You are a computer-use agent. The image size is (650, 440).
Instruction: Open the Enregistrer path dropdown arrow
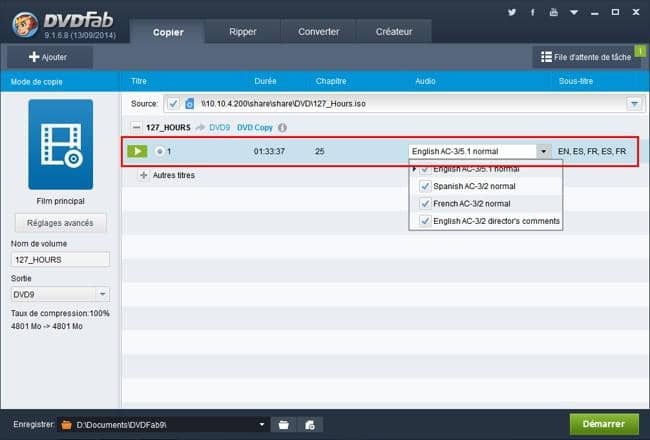[262, 425]
